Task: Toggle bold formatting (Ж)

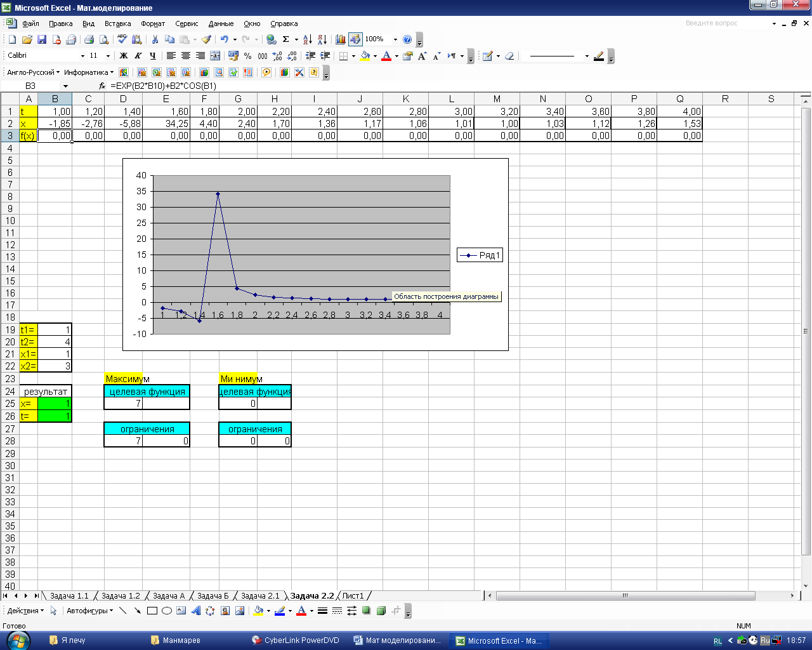Action: pos(124,56)
